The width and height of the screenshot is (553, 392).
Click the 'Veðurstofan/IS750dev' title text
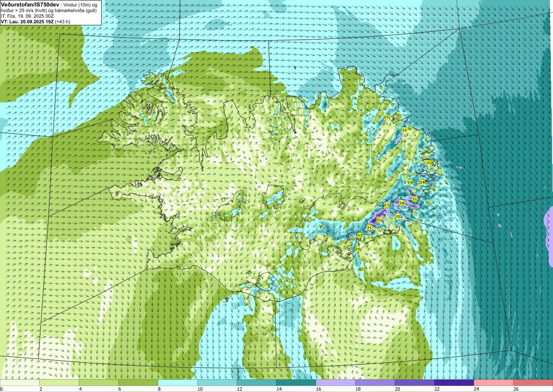(30, 4)
